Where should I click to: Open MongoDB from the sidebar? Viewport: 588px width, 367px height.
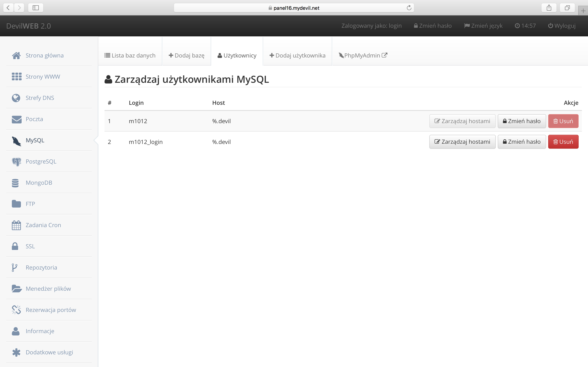tap(39, 182)
